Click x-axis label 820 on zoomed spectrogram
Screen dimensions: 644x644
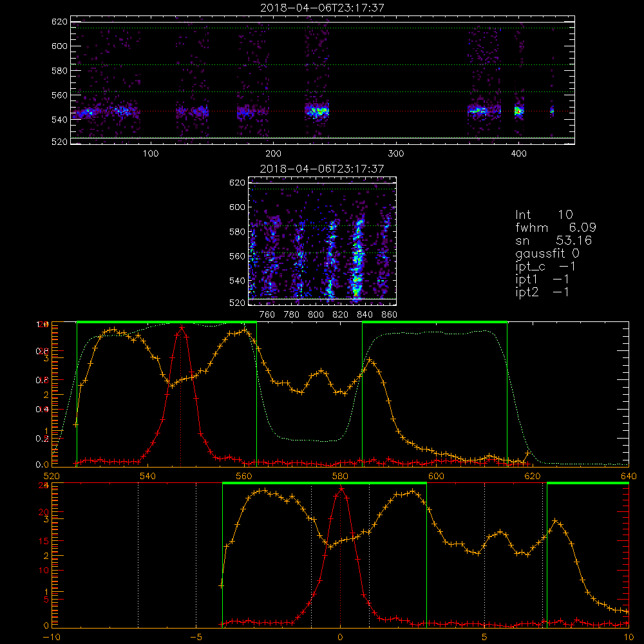pos(341,315)
